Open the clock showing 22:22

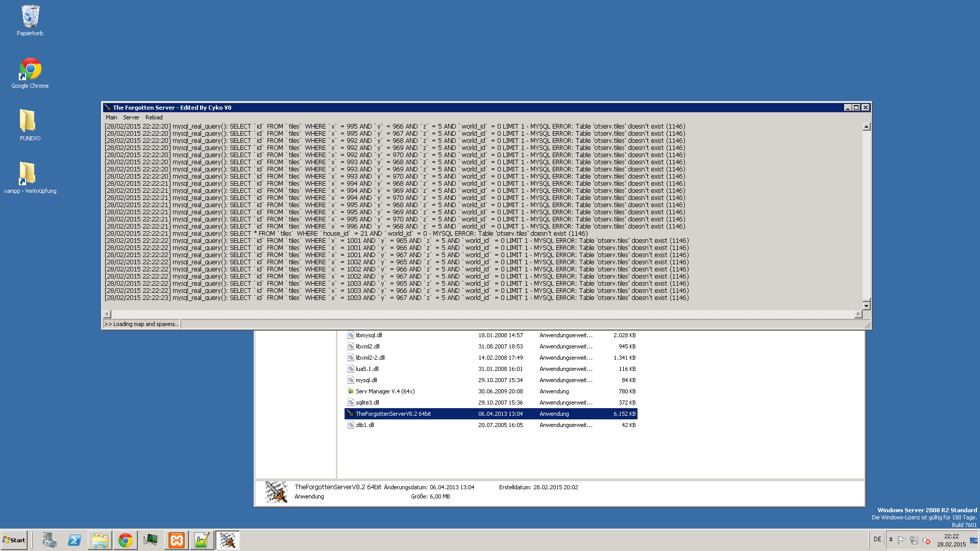(x=951, y=540)
